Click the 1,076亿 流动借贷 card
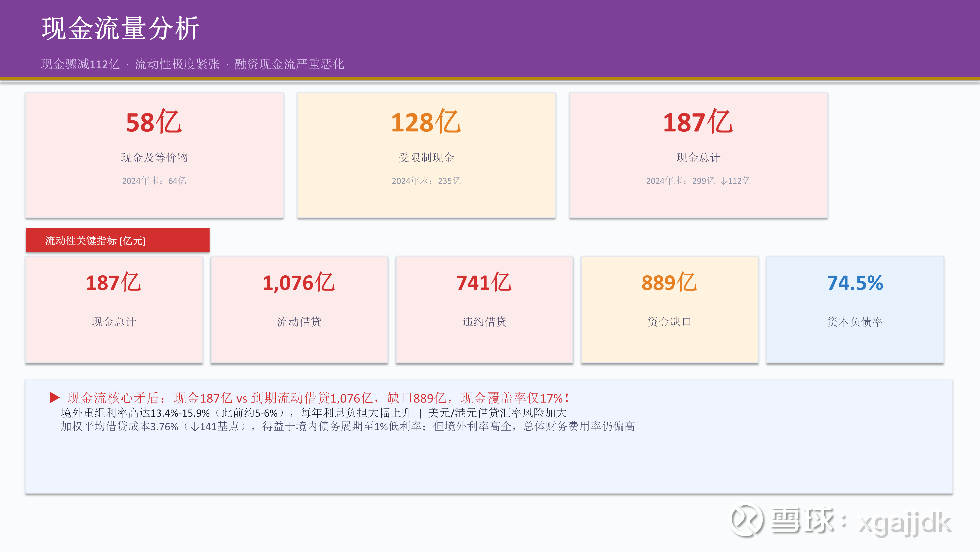The image size is (980, 552). [x=299, y=309]
